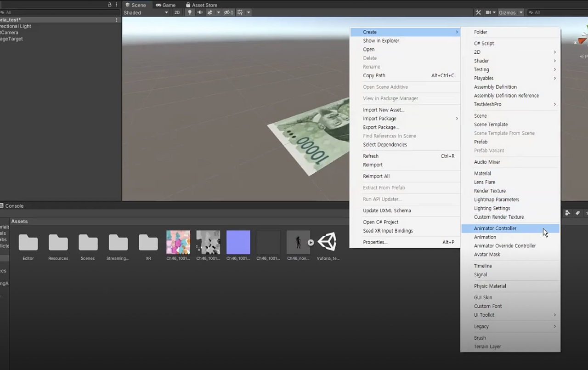Click Refresh in context menu

point(405,156)
